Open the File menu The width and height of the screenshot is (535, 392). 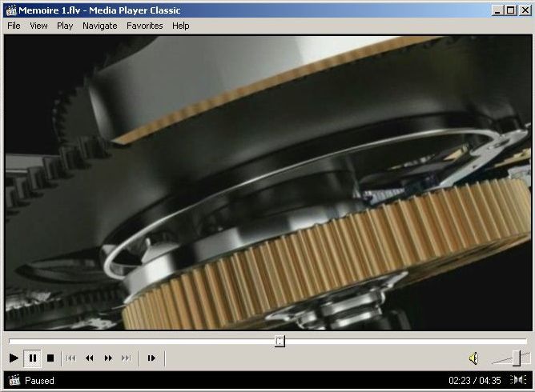click(14, 26)
